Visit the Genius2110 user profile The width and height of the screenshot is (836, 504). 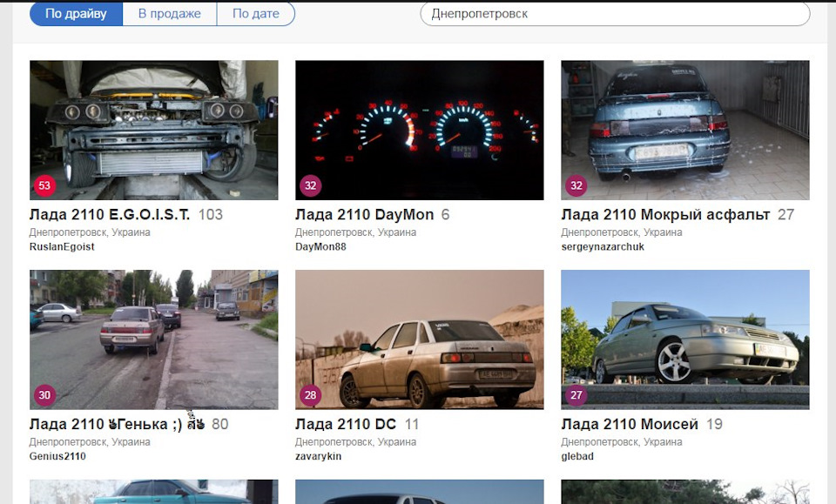point(57,456)
